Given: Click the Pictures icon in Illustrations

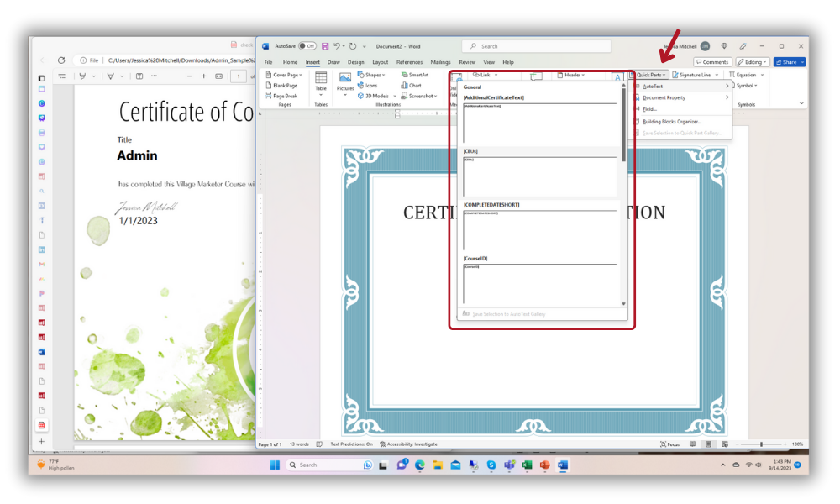Looking at the screenshot, I should [345, 77].
